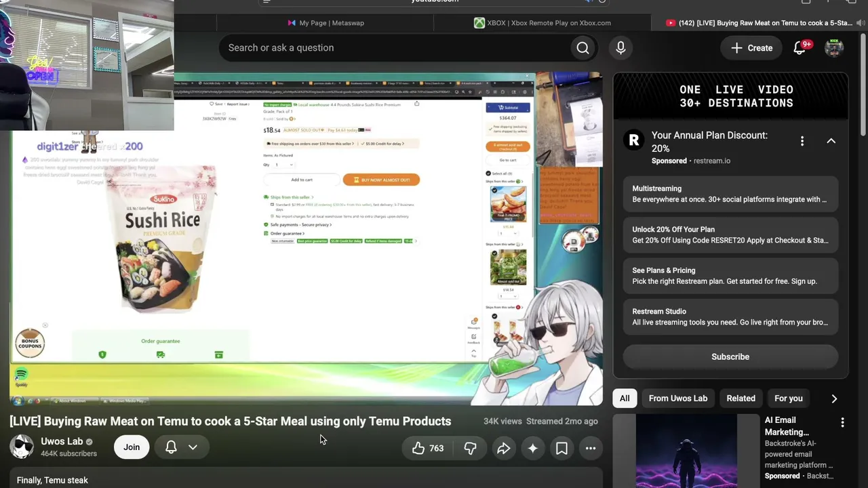
Task: Open the Uwos Lab channel avatar
Action: pos(22,447)
